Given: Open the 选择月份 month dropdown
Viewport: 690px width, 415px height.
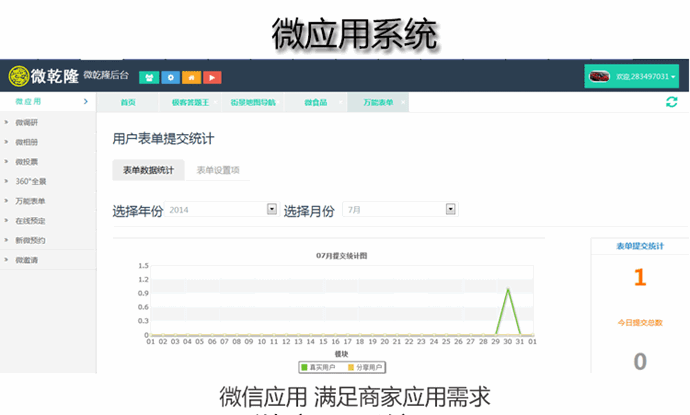Looking at the screenshot, I should 450,210.
